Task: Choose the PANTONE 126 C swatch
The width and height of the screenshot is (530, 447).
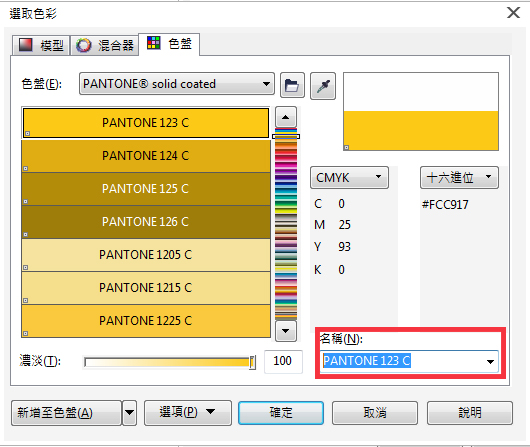Action: coord(146,222)
